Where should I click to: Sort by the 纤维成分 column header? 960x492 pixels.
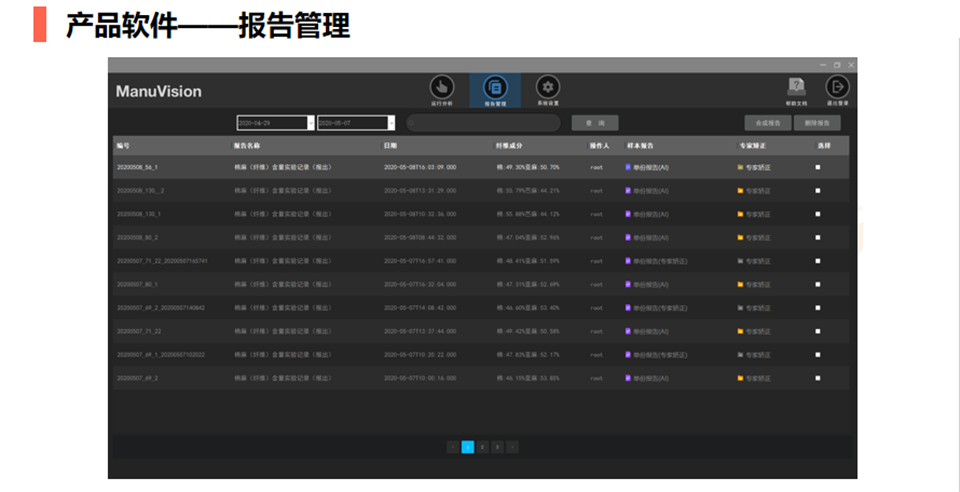(x=509, y=146)
